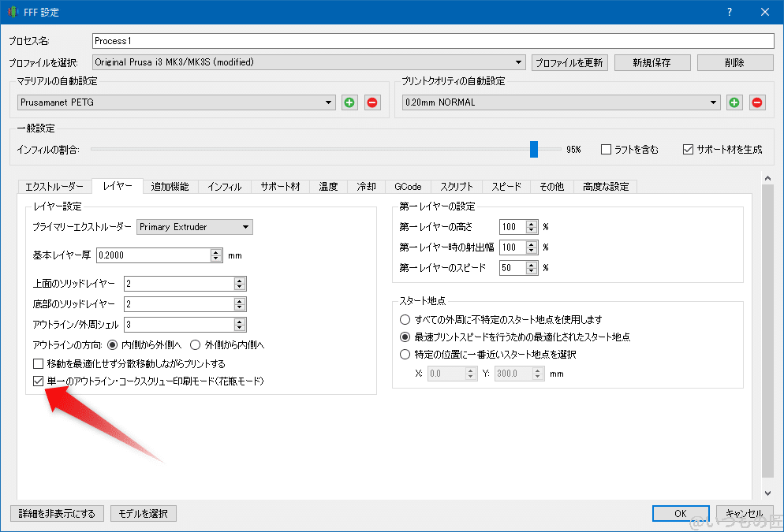Click the 新規保存 button
The height and width of the screenshot is (532, 784).
652,61
